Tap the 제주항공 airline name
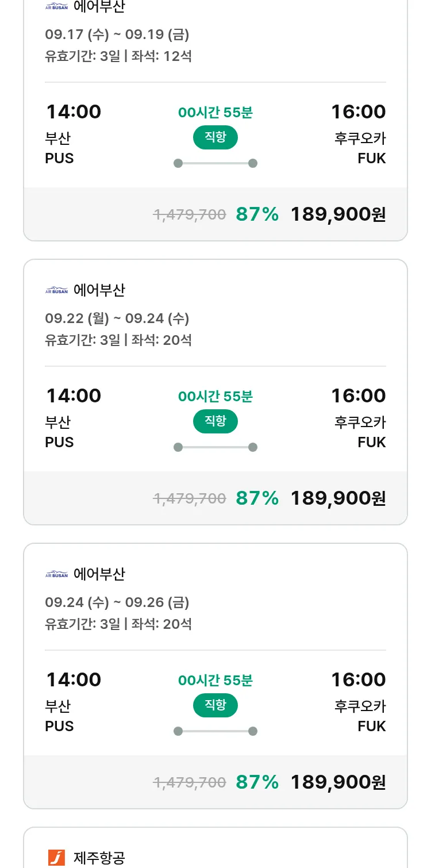The width and height of the screenshot is (431, 868). (99, 858)
